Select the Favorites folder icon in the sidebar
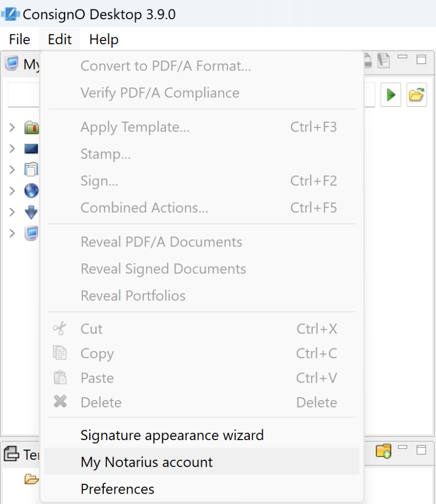 click(x=31, y=126)
